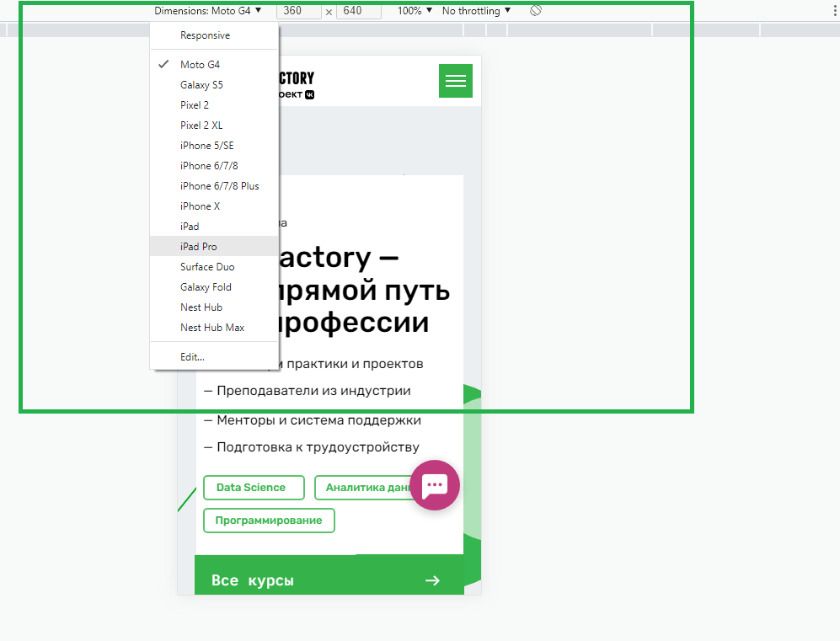Select Nest Hub Max device option
Screen dimensions: 840x641
coord(212,328)
